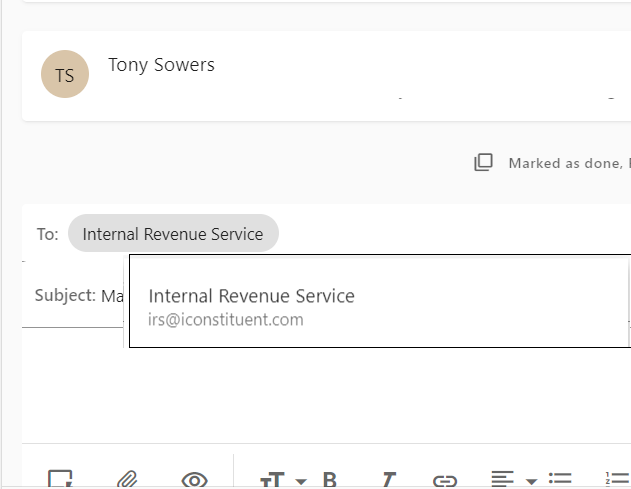Viewport: 631px width, 489px height.
Task: Click the TS avatar circle
Action: pos(65,74)
